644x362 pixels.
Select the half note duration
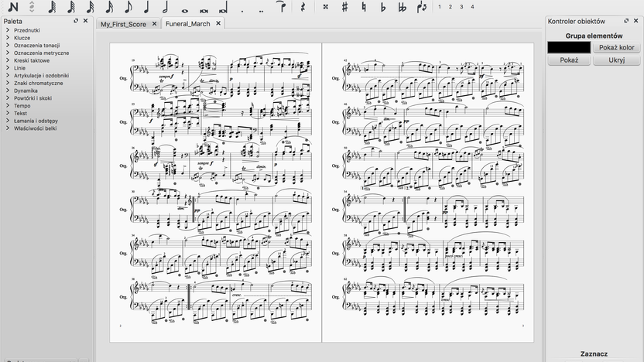(166, 6)
